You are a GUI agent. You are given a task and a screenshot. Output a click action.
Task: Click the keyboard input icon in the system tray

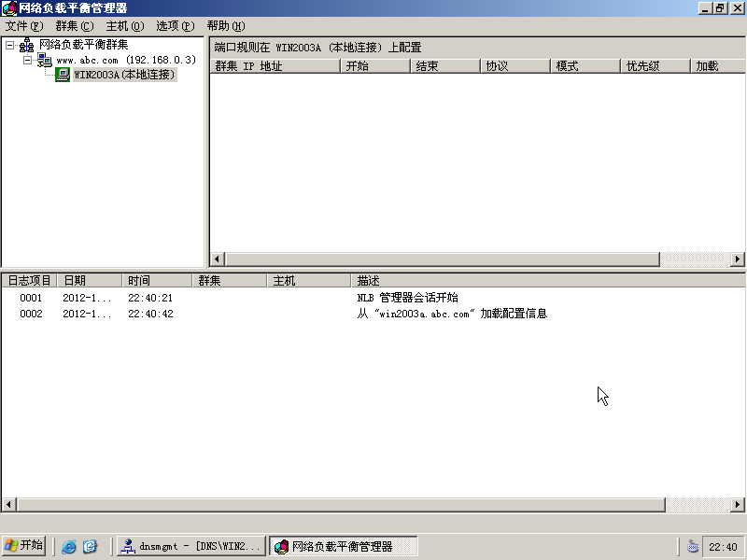click(692, 545)
